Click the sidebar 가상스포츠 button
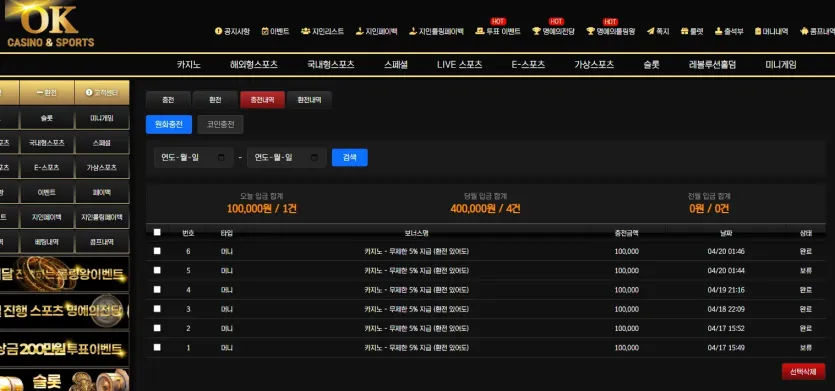 [x=102, y=167]
